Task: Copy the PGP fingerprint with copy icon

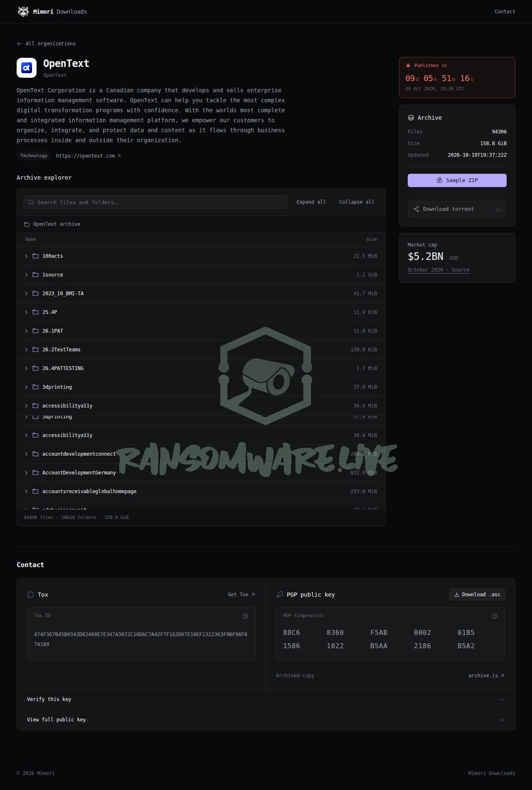Action: tap(495, 616)
